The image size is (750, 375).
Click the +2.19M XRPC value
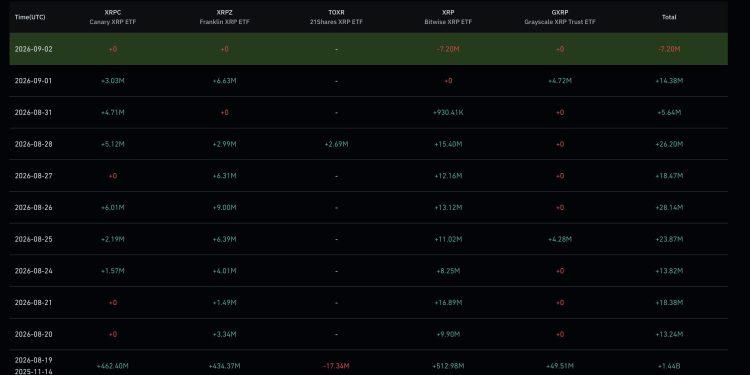(112, 239)
